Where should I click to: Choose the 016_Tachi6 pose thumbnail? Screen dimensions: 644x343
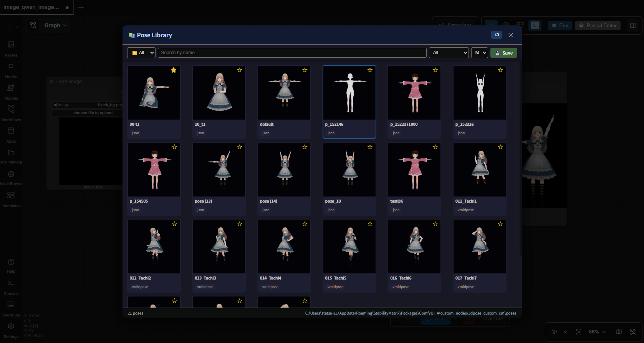point(414,246)
